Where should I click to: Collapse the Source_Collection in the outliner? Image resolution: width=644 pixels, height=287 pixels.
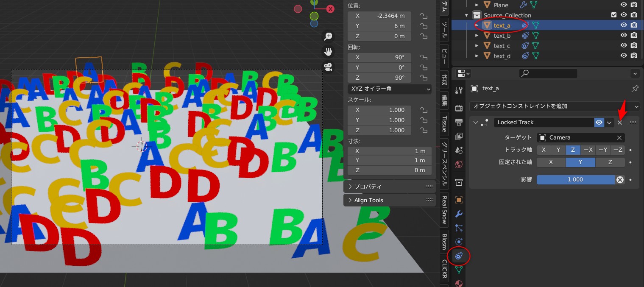click(x=466, y=15)
